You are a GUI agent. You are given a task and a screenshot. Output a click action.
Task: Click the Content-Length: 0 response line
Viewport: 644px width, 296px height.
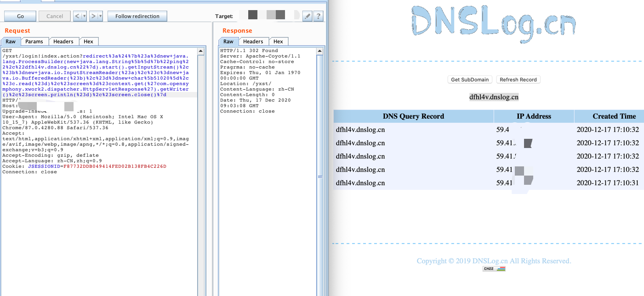[x=247, y=95]
